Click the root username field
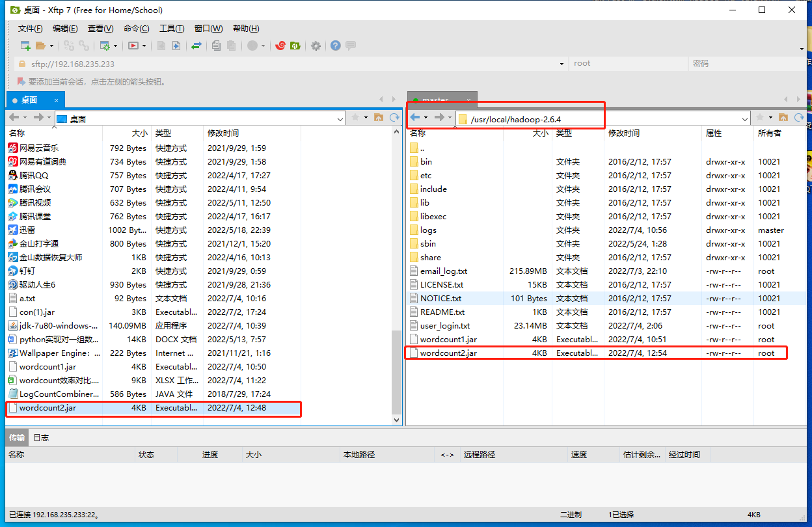812x527 pixels. [x=629, y=64]
